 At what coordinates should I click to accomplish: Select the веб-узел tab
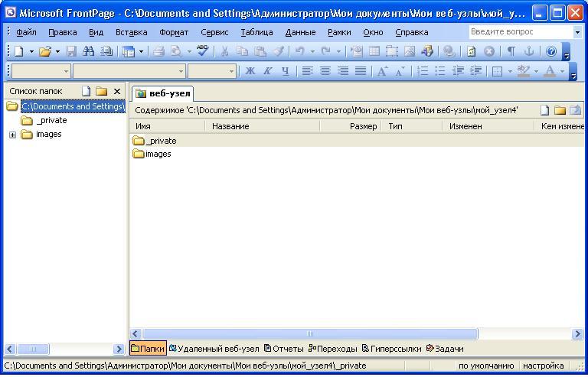[x=163, y=93]
